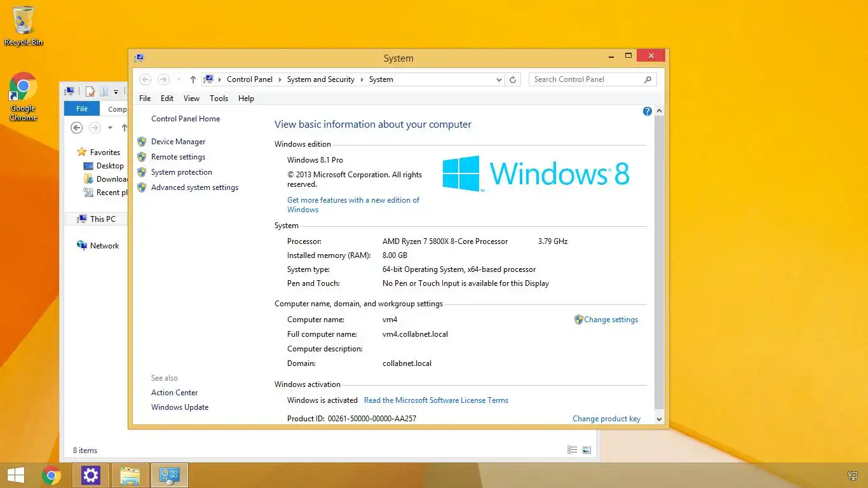
Task: Refresh the Control Panel address bar
Action: tap(513, 79)
